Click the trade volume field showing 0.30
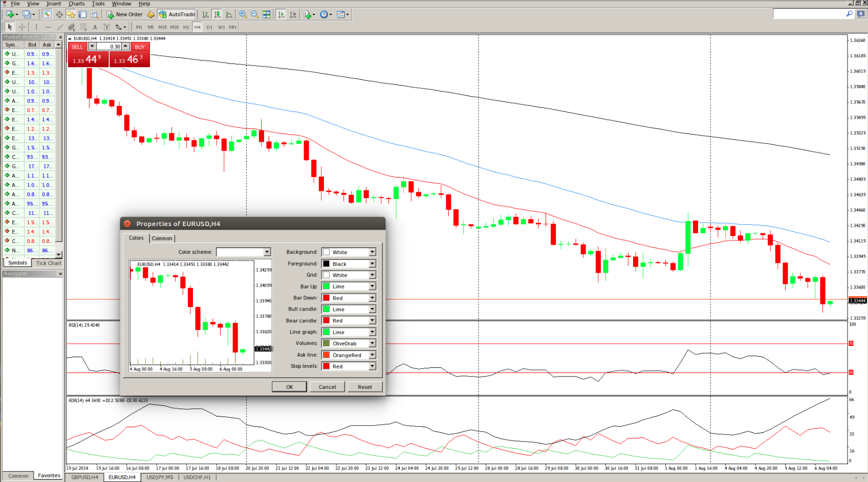This screenshot has width=868, height=482. [109, 47]
